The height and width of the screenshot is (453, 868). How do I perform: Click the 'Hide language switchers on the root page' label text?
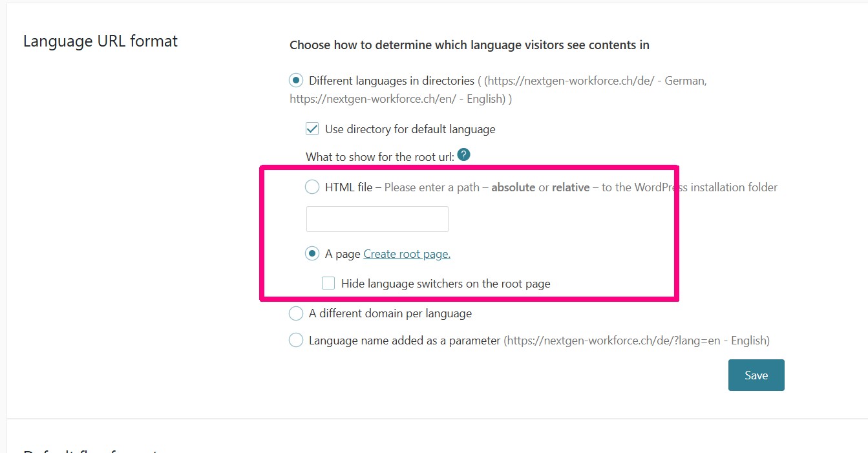[x=445, y=283]
